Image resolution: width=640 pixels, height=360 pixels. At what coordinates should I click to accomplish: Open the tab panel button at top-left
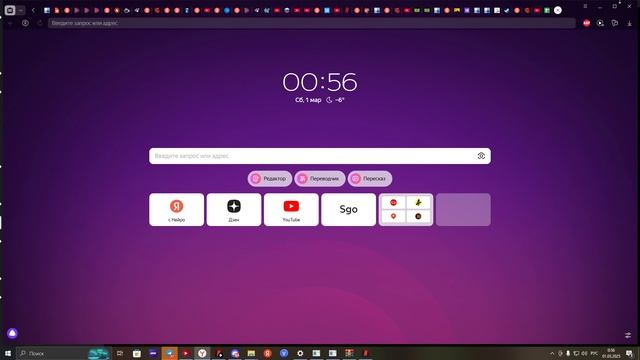point(10,10)
